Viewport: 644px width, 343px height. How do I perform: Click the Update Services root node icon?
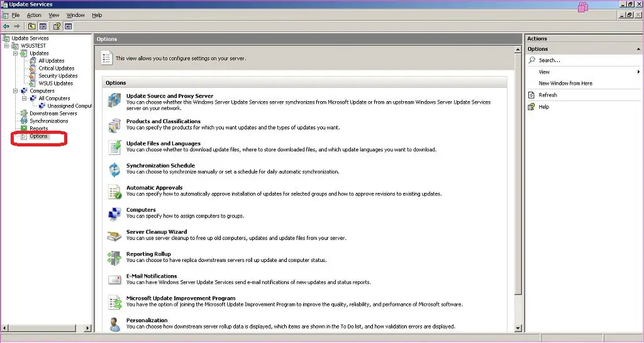pyautogui.click(x=6, y=38)
